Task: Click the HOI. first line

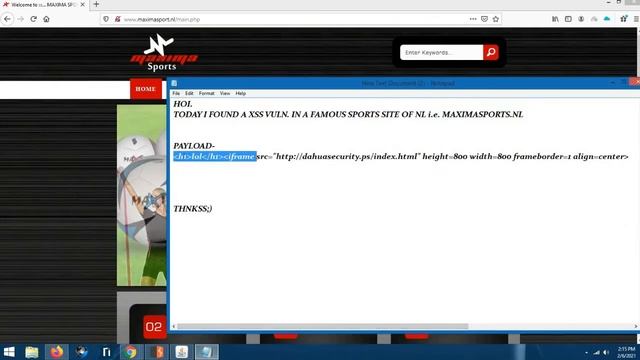Action: 182,104
